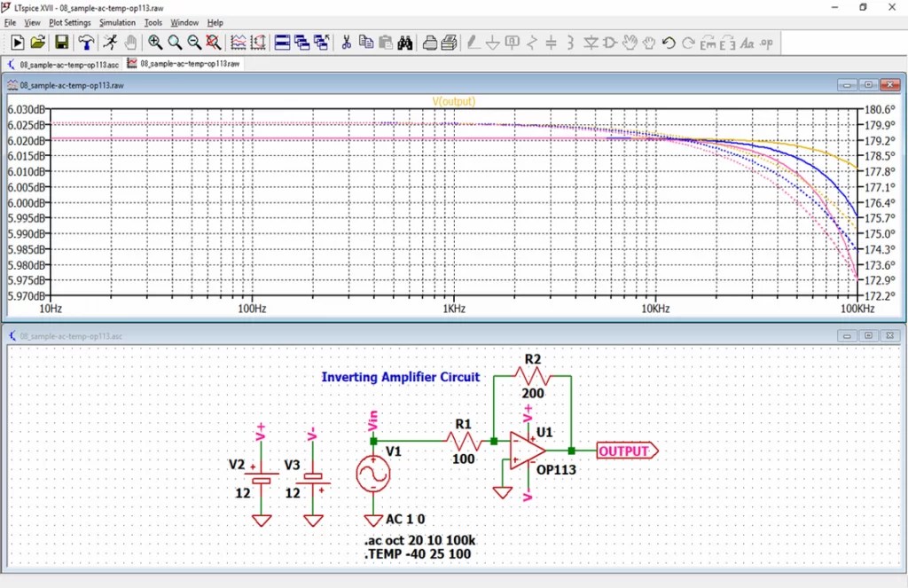Open the Component gate icon
Screen dimensions: 908x588
[610, 43]
